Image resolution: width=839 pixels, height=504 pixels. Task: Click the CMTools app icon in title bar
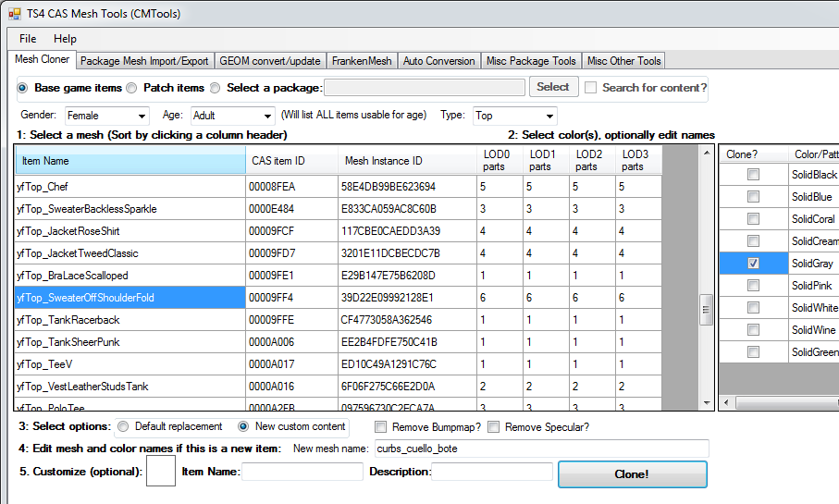[14, 14]
